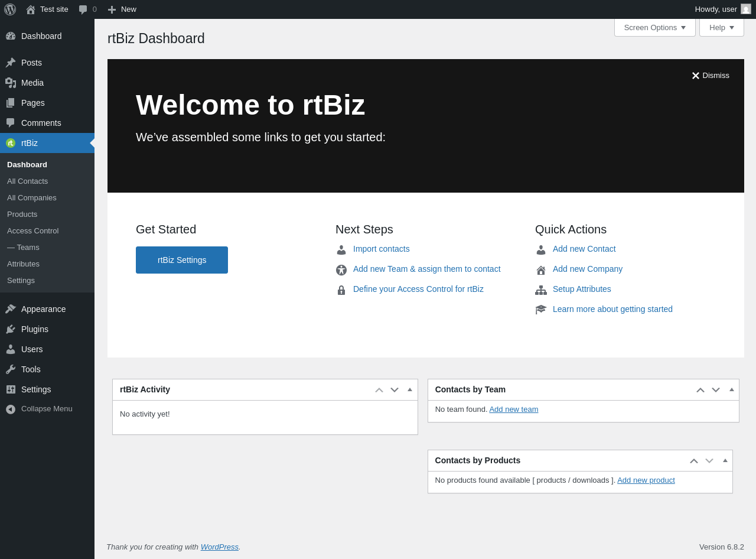756x559 pixels.
Task: Click the Collapse Menu arrow icon
Action: pos(11,409)
